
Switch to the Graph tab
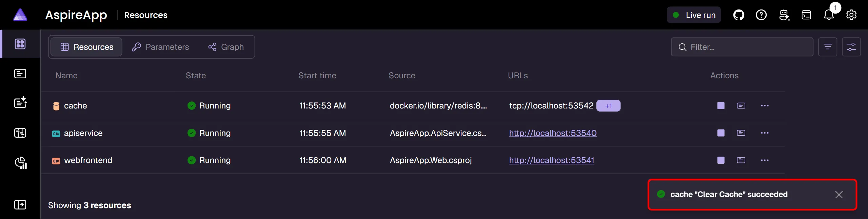pyautogui.click(x=226, y=47)
